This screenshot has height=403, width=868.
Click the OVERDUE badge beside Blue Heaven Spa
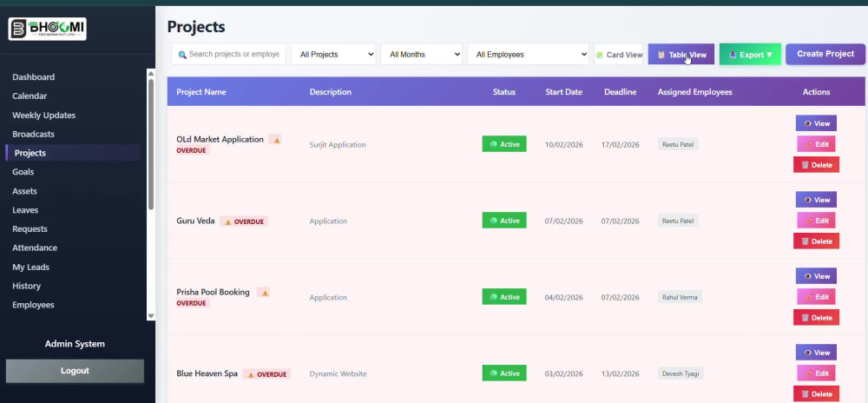pyautogui.click(x=266, y=374)
